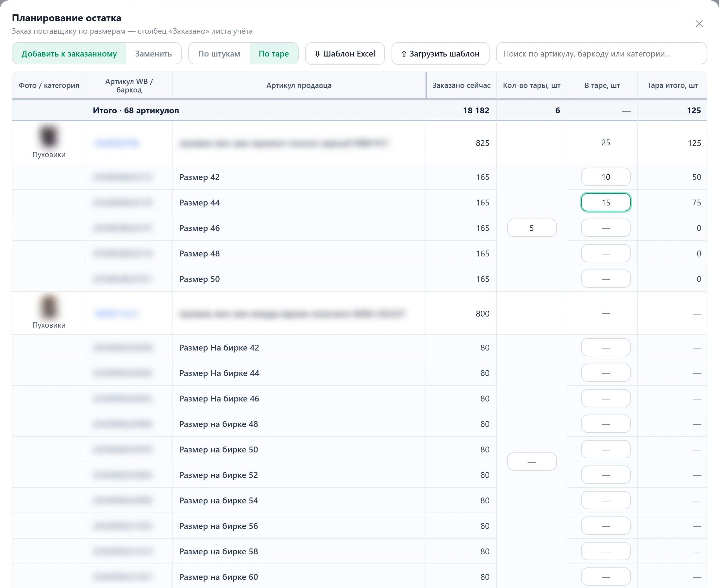Click Тара итого value 75
This screenshot has height=588, width=719.
[x=697, y=203]
